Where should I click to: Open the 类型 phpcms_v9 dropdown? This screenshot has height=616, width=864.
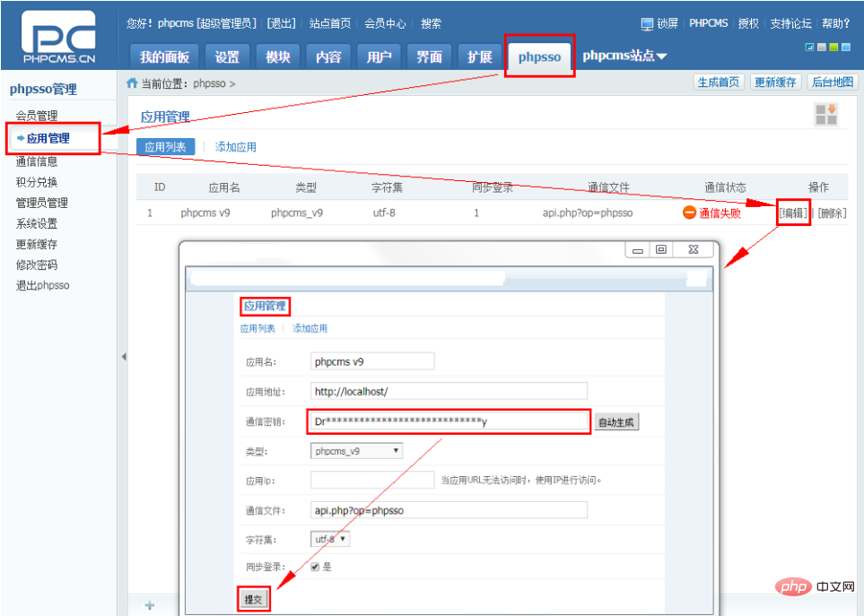coord(356,451)
